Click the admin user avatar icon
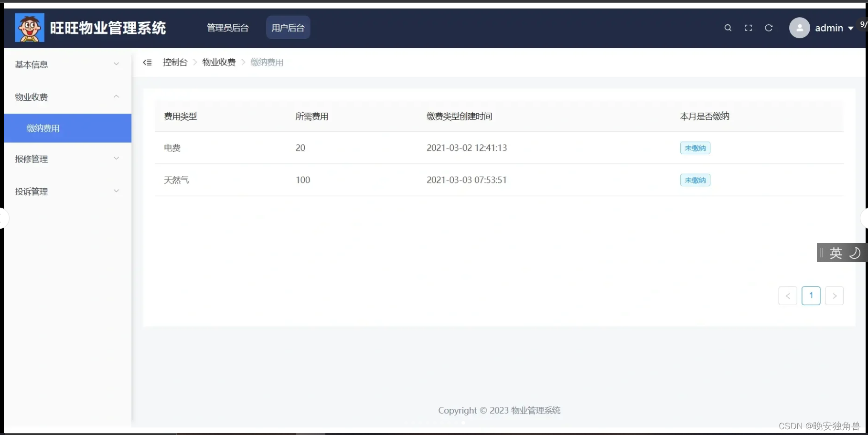 tap(799, 28)
